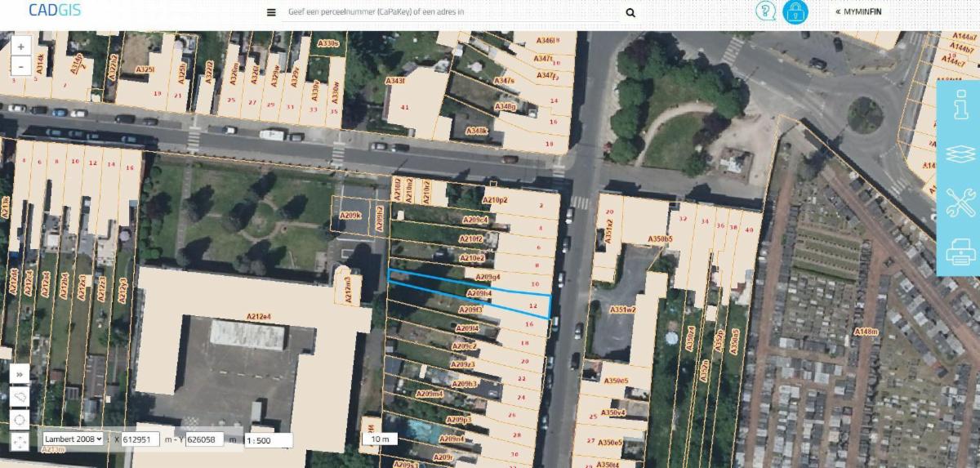Click the map scale field 1:500

[268, 440]
